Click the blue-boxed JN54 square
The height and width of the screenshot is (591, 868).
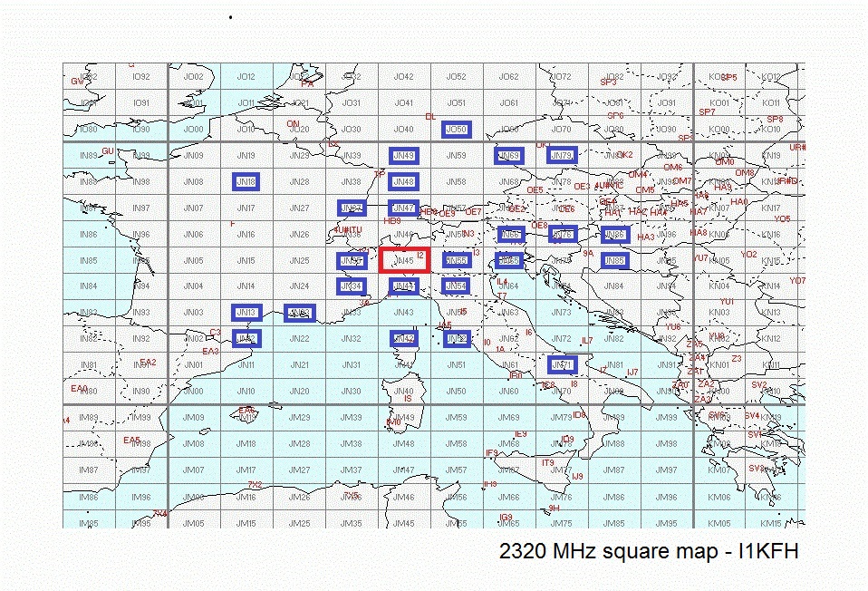457,286
